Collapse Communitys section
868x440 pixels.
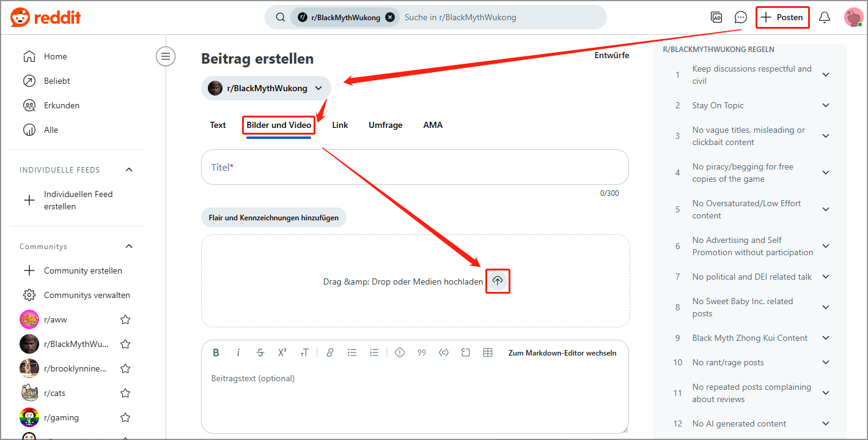click(129, 246)
